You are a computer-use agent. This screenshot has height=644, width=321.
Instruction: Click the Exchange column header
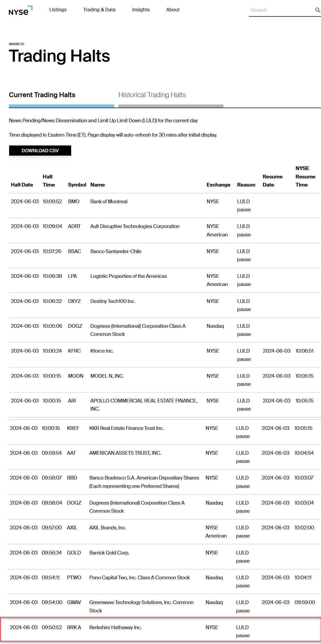click(x=219, y=185)
